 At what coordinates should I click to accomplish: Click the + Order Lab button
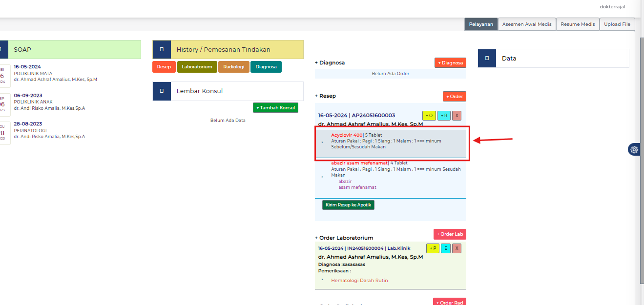coord(450,234)
